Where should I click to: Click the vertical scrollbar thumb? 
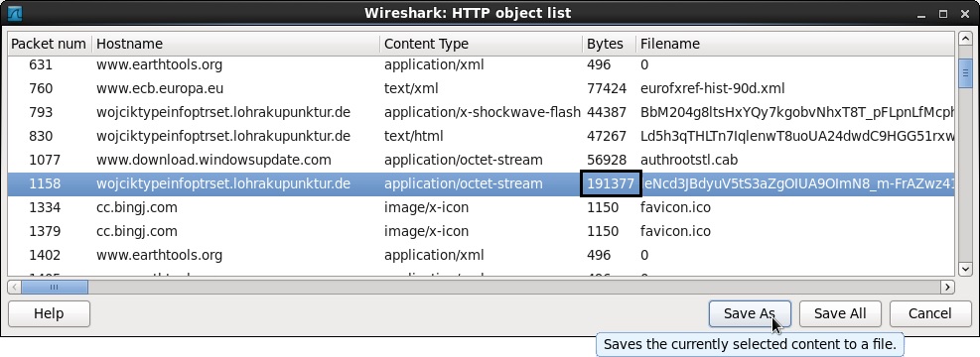click(965, 72)
